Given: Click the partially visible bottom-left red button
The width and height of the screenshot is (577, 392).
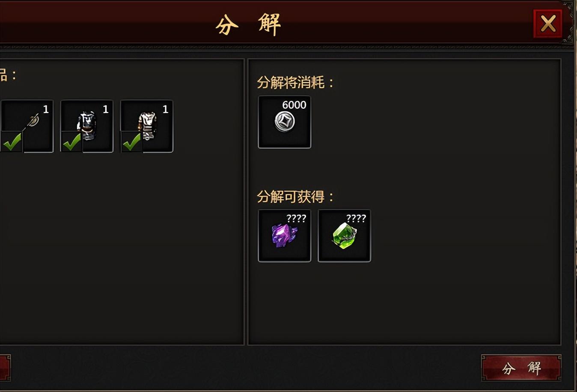Looking at the screenshot, I should (5, 368).
